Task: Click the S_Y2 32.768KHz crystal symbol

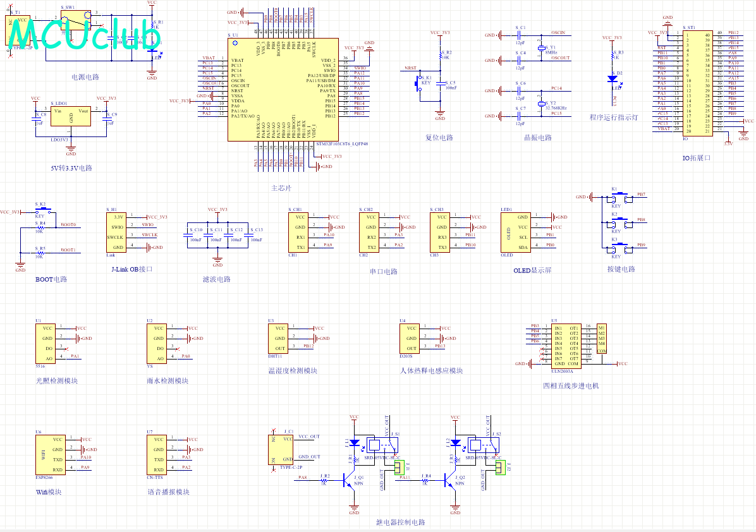Action: pos(541,104)
